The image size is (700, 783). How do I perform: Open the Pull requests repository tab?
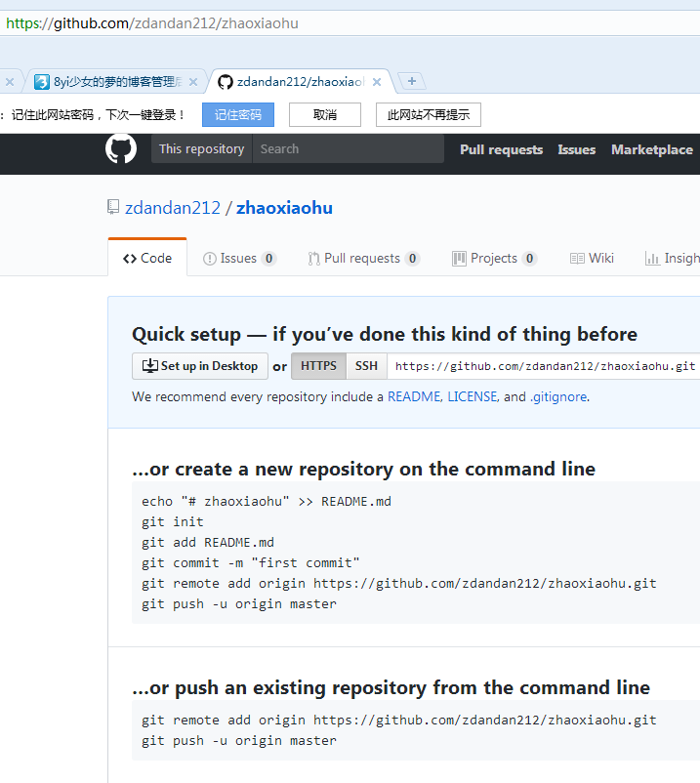click(x=363, y=258)
